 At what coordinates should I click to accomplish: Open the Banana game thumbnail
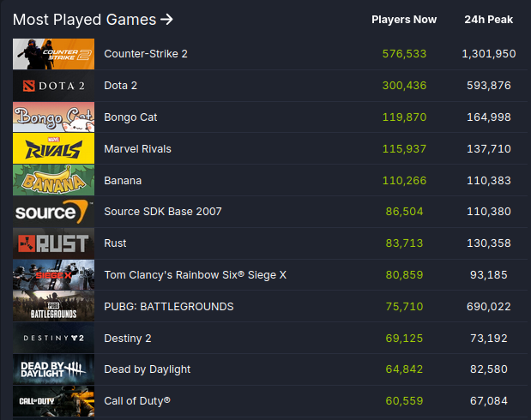point(53,180)
